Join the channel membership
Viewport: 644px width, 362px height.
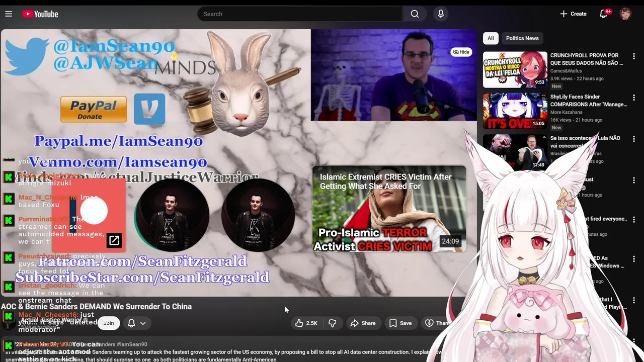pyautogui.click(x=109, y=323)
